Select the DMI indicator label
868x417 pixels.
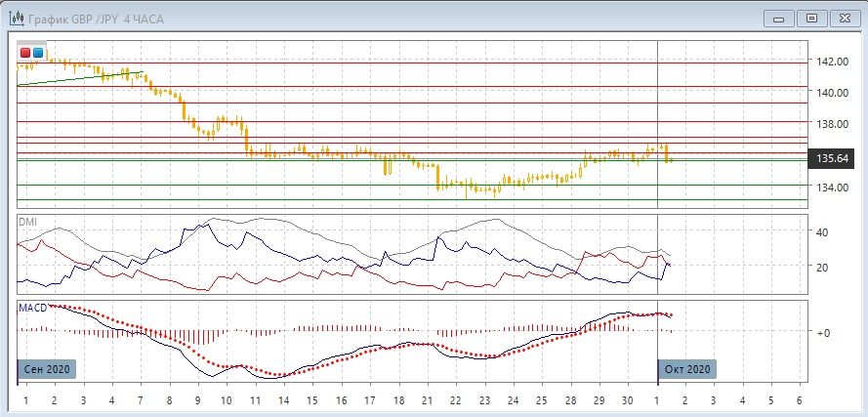coord(28,221)
